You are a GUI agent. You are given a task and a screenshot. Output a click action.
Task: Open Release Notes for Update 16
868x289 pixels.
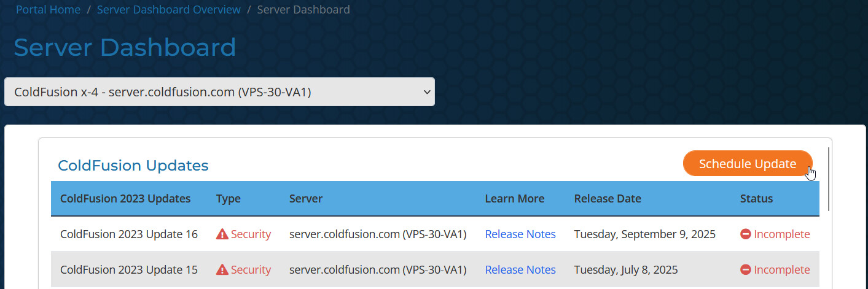520,234
